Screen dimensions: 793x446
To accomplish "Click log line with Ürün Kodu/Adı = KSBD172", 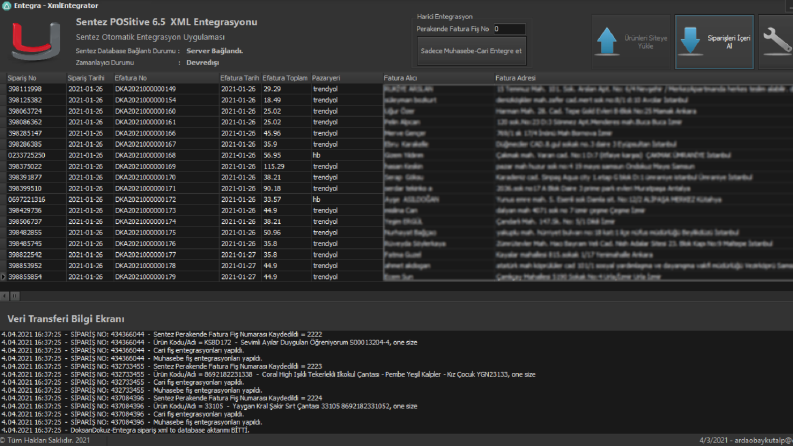I will coord(209,342).
